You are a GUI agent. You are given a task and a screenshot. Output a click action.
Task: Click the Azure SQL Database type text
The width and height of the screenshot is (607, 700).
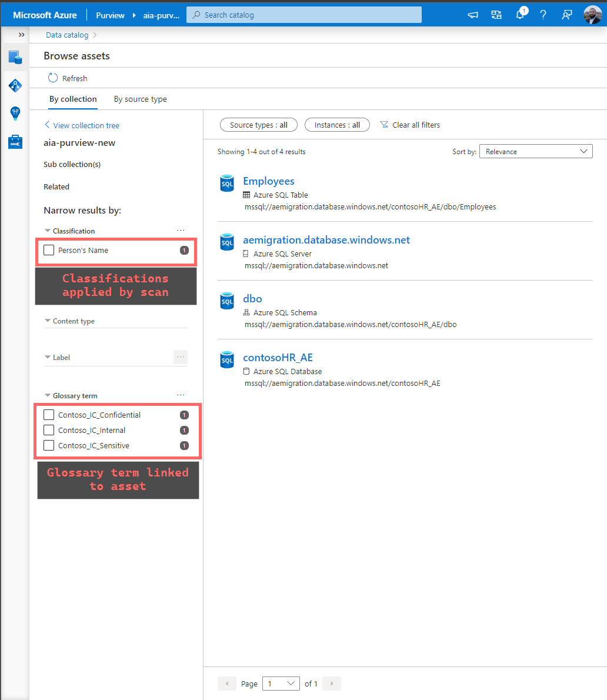click(288, 371)
